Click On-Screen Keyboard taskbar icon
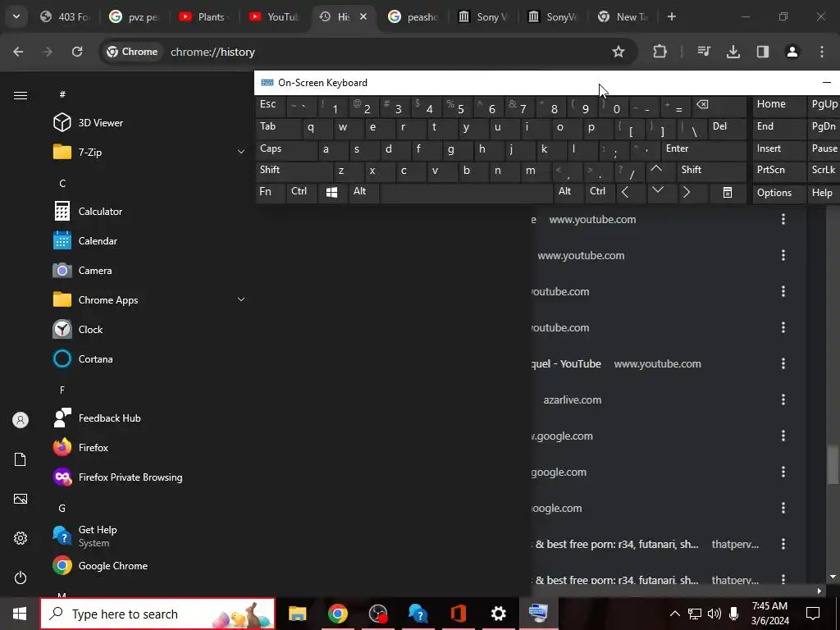 click(x=538, y=614)
